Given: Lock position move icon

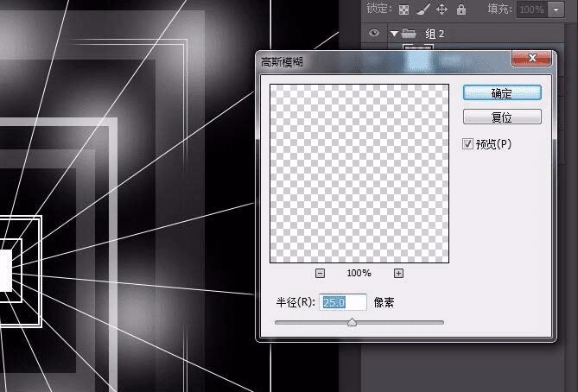Looking at the screenshot, I should point(441,9).
